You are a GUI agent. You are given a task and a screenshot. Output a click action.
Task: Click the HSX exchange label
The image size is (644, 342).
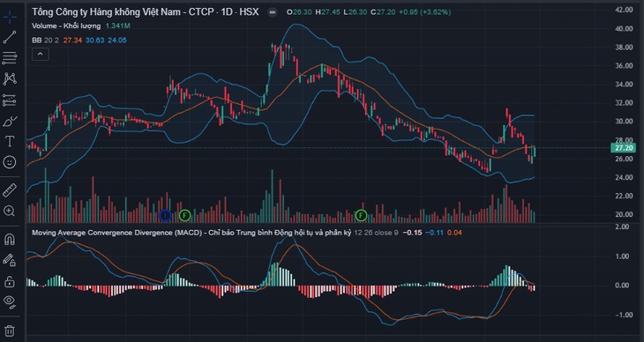tap(250, 12)
